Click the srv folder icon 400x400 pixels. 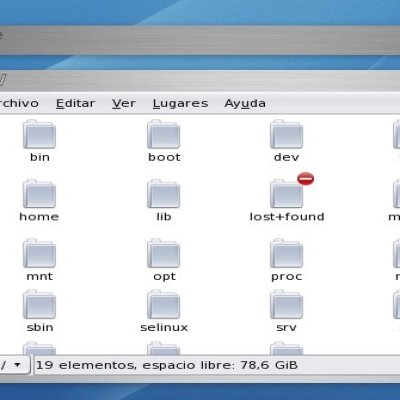click(x=287, y=304)
